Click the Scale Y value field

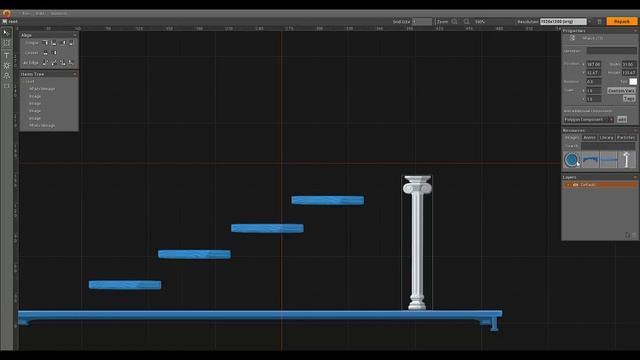[593, 99]
